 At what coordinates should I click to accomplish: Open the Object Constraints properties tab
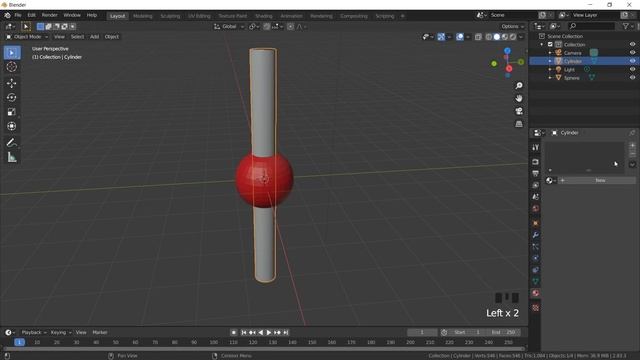click(x=536, y=270)
